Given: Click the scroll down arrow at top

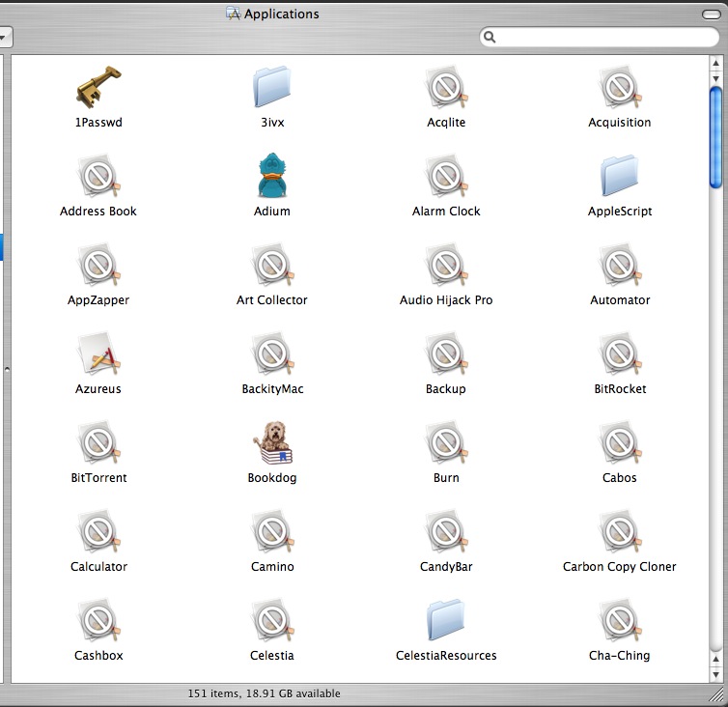Looking at the screenshot, I should click(x=715, y=78).
